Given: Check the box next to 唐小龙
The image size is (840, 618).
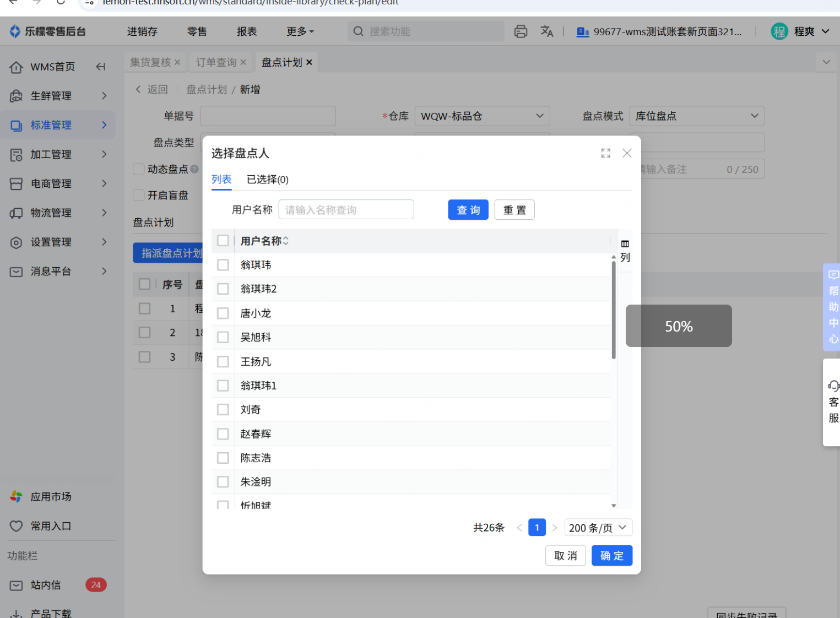Looking at the screenshot, I should tap(223, 313).
